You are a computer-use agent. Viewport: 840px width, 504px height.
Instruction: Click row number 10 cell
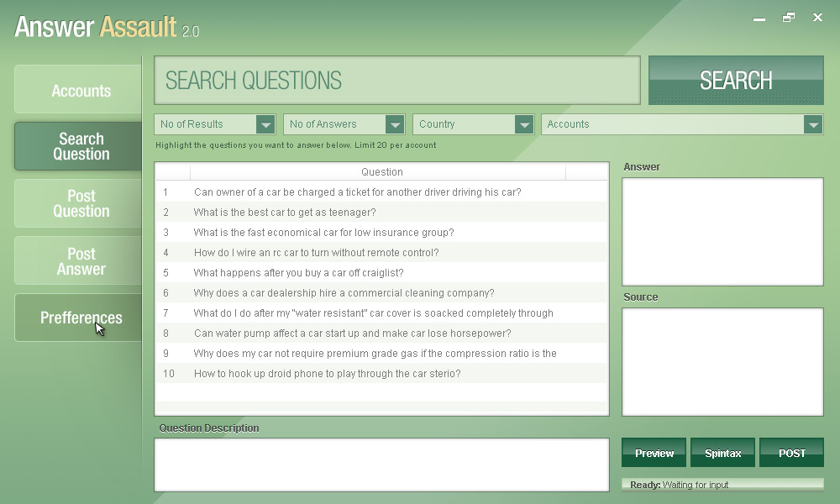[x=169, y=374]
